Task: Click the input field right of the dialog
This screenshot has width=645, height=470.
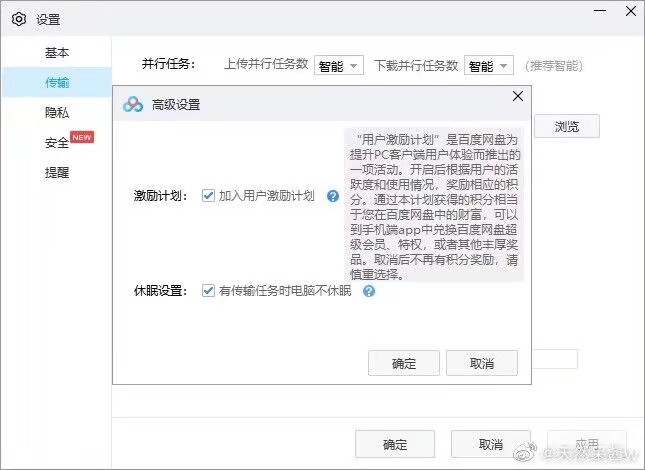Action: [555, 359]
